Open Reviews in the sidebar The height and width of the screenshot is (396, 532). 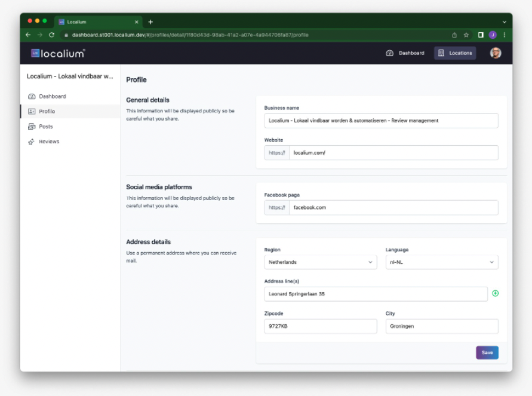click(70, 142)
